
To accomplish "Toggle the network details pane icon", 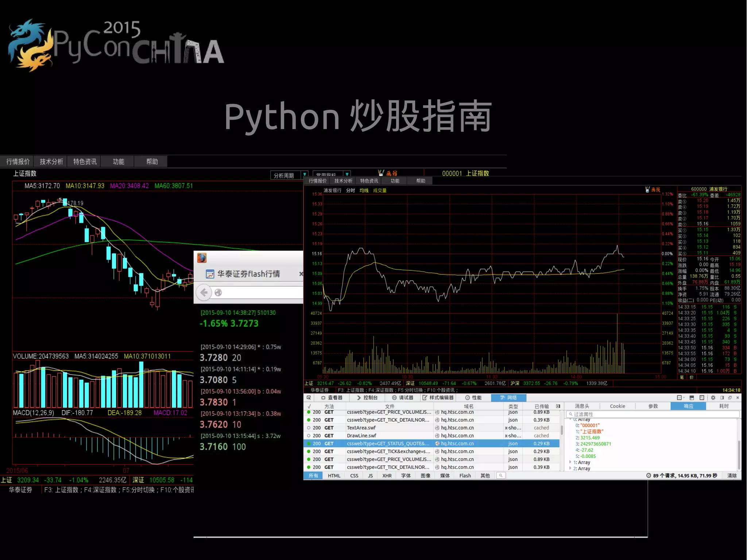I will click(558, 406).
